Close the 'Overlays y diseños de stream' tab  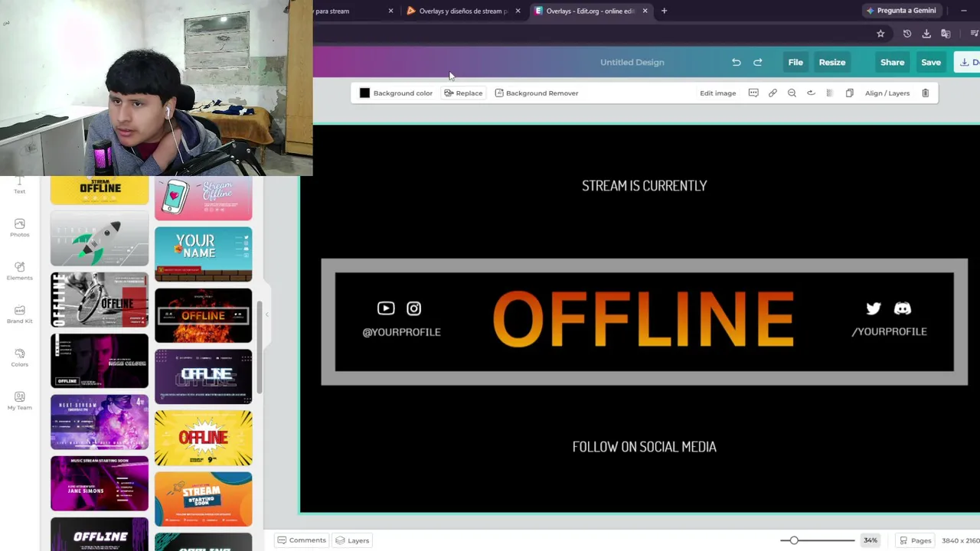(518, 11)
